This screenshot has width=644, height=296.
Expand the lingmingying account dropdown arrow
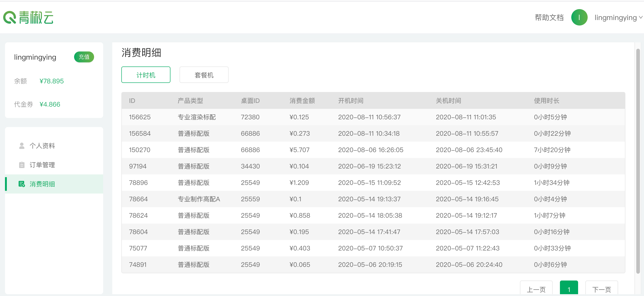click(x=641, y=18)
